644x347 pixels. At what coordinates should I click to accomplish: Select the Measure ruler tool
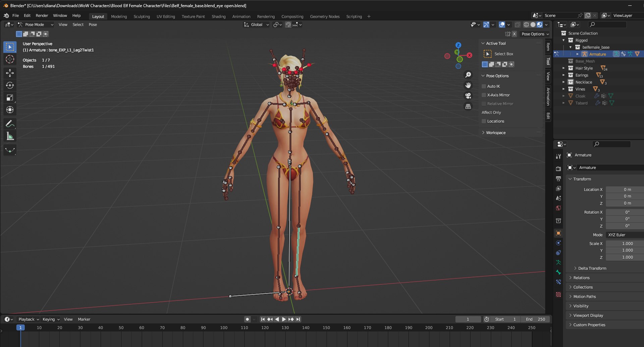point(10,136)
